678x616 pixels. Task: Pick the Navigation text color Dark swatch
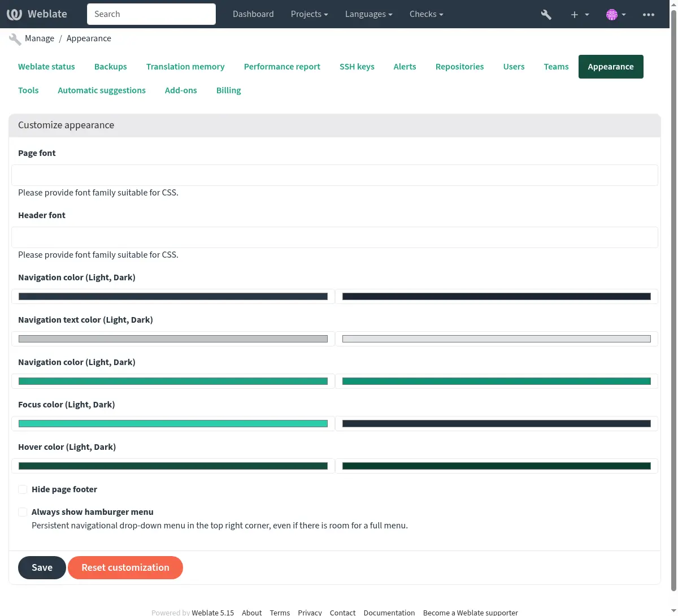(x=497, y=339)
